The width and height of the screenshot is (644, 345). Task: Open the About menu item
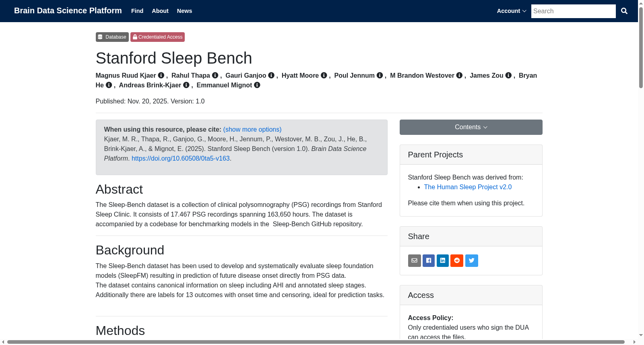(160, 11)
